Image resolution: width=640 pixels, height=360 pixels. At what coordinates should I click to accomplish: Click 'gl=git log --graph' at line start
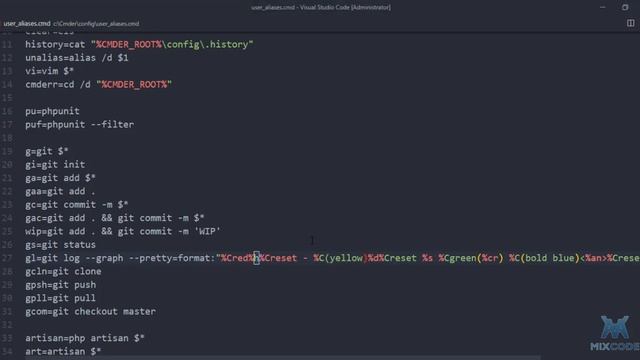(74, 258)
